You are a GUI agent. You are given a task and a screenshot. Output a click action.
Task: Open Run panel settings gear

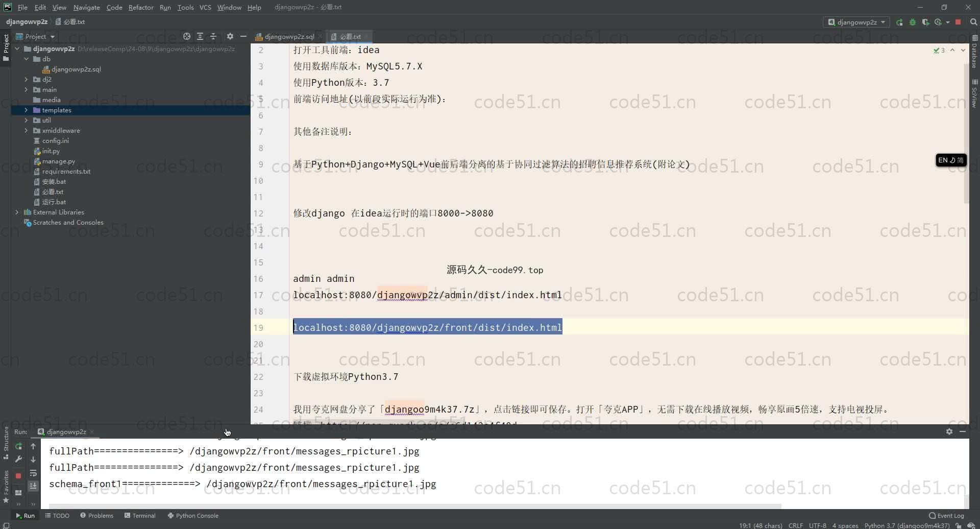click(x=949, y=431)
